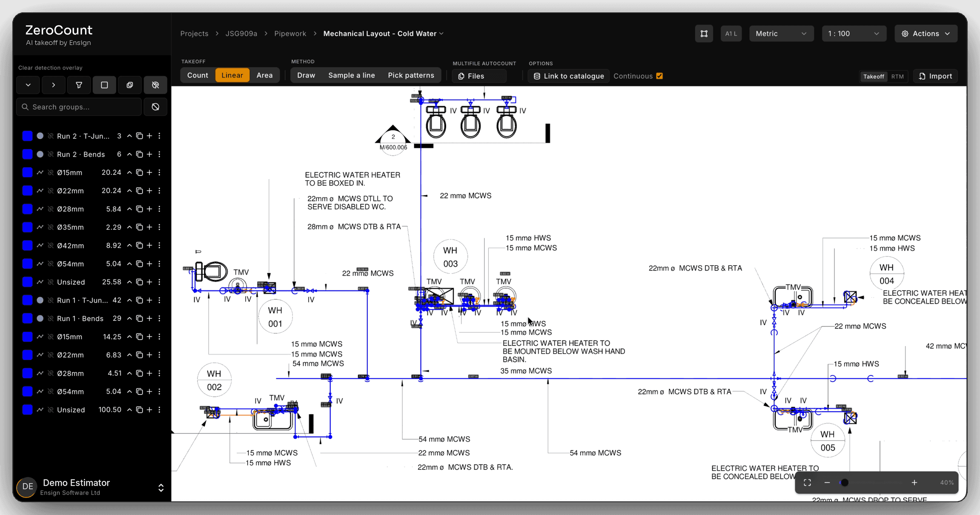Click the overlapping squares multi-select icon

(130, 85)
